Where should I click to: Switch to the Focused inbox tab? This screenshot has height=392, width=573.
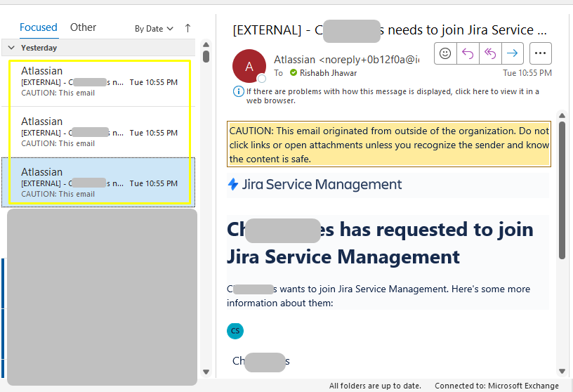pos(39,27)
